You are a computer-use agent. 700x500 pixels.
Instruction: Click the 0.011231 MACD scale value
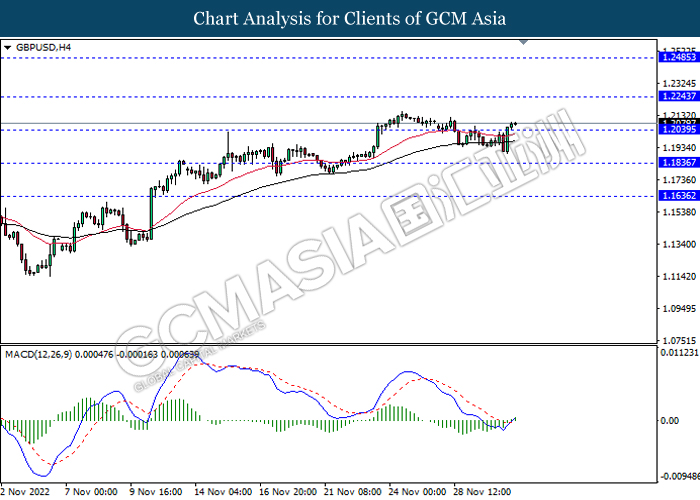pos(679,353)
